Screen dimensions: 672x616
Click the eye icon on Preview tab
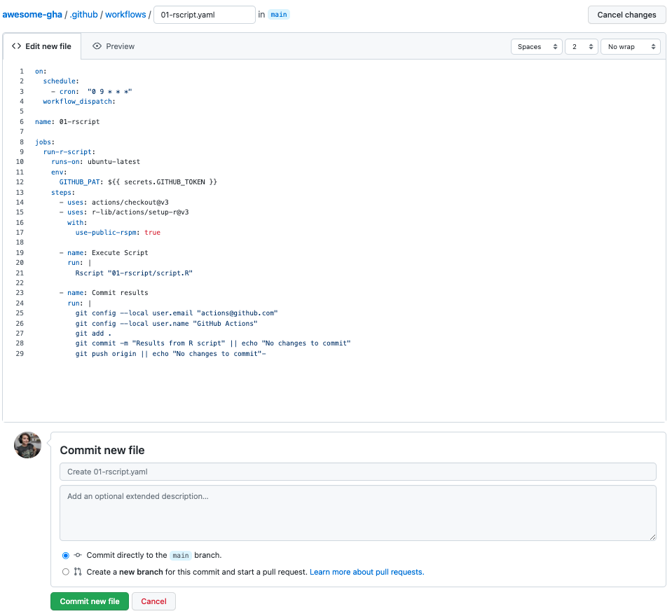pos(97,46)
